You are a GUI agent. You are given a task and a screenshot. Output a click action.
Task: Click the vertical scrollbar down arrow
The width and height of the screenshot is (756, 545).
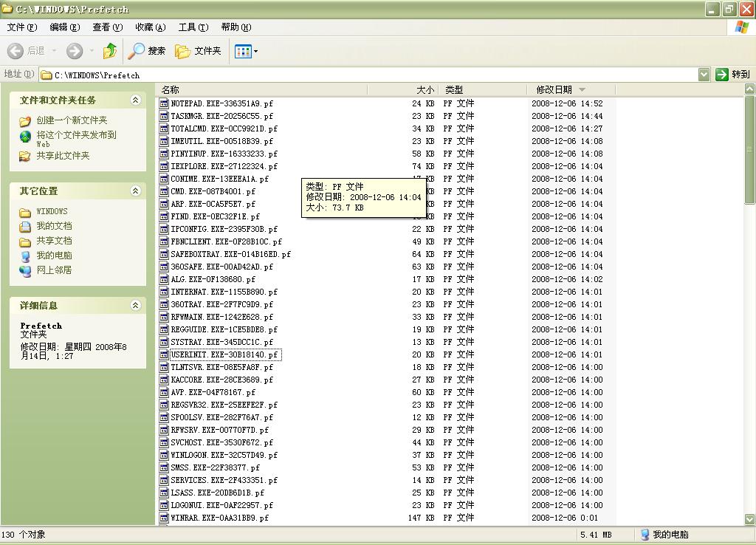pyautogui.click(x=749, y=520)
